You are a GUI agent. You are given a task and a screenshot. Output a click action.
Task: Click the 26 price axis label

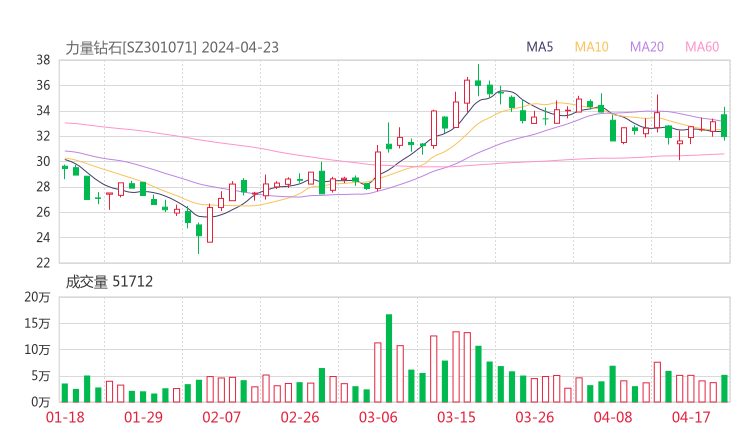pos(43,212)
